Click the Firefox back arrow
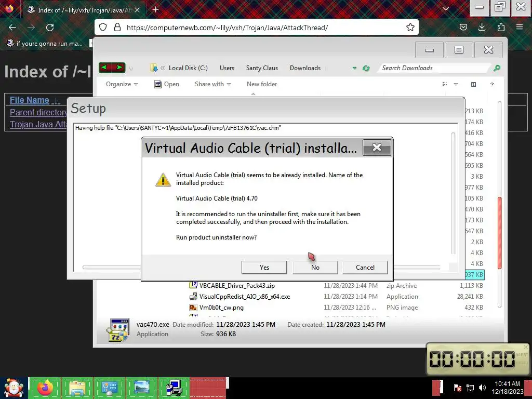This screenshot has height=399, width=532. pyautogui.click(x=12, y=28)
